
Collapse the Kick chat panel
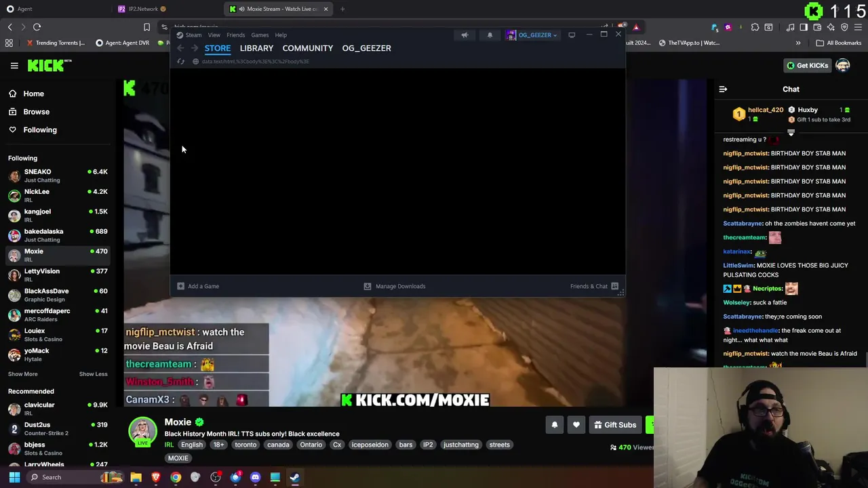pyautogui.click(x=723, y=89)
